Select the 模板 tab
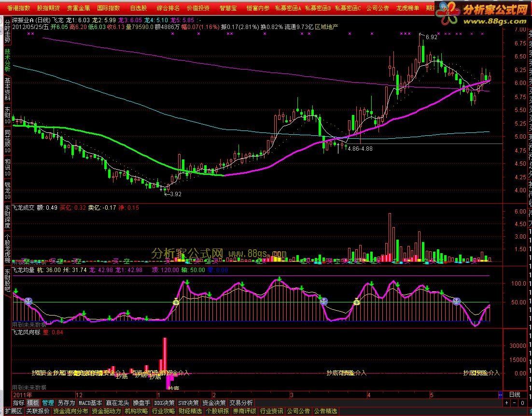532x416 pixels. [33, 403]
